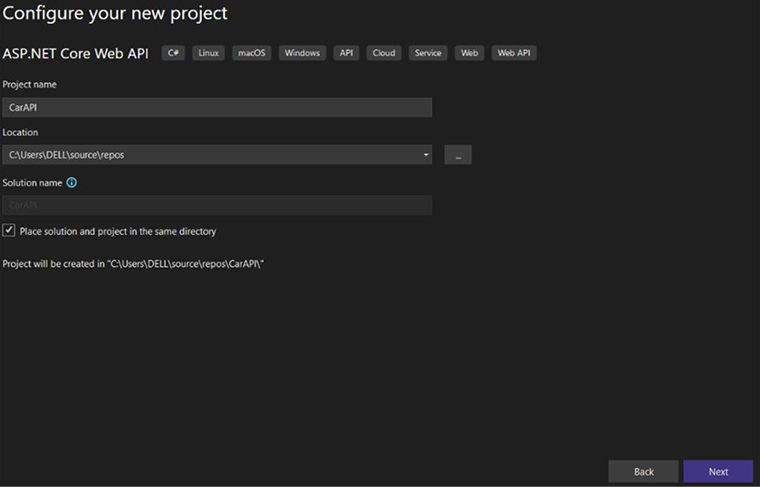
Task: Go Back to previous step
Action: 643,471
